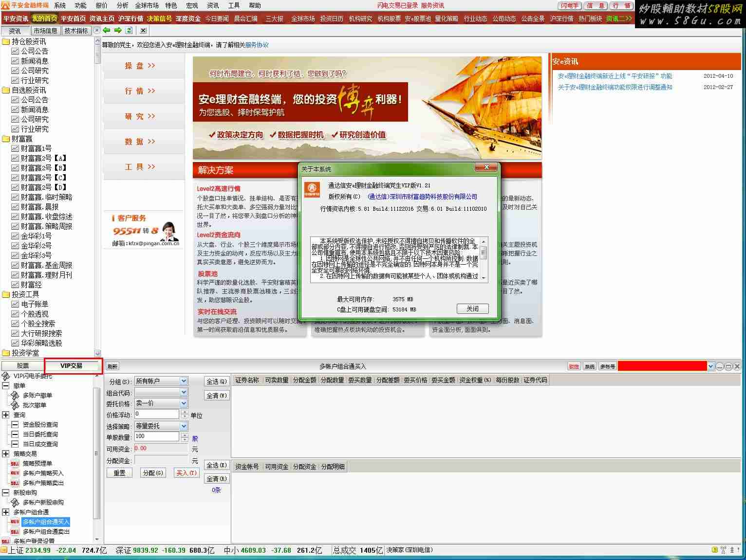Click the 价格浮动 spinner arrows

tap(184, 414)
